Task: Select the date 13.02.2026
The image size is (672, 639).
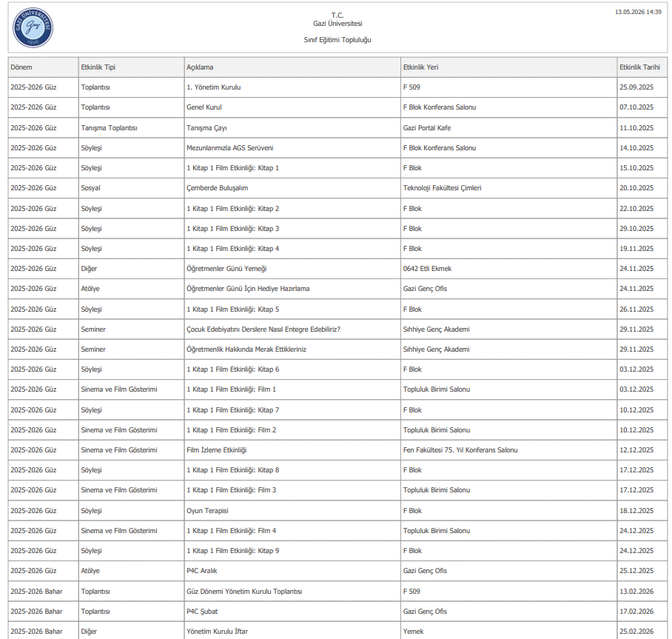Action: click(642, 592)
